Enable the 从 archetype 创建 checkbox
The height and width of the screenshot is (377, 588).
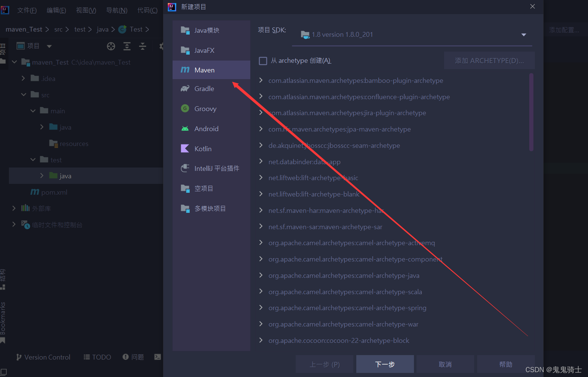coord(263,61)
